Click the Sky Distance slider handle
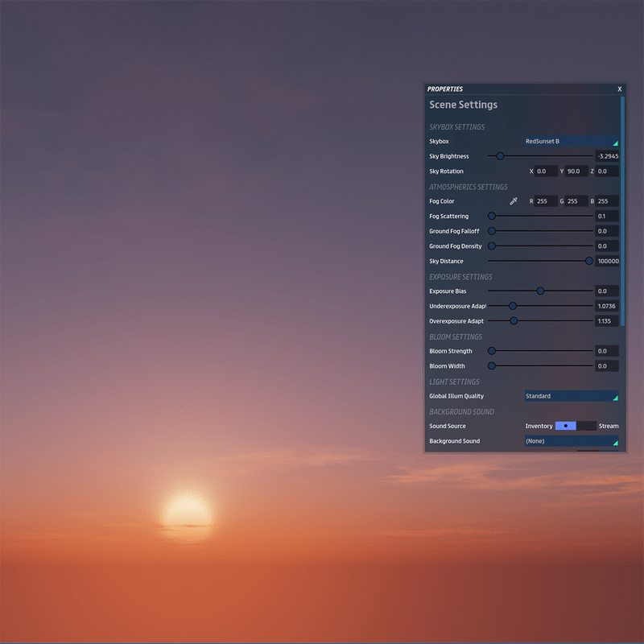 point(589,261)
